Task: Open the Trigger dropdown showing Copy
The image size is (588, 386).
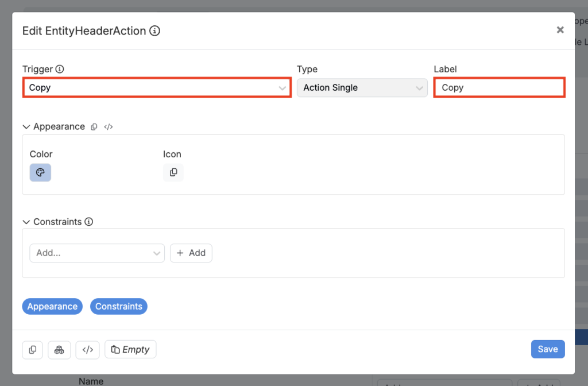Action: (x=157, y=87)
